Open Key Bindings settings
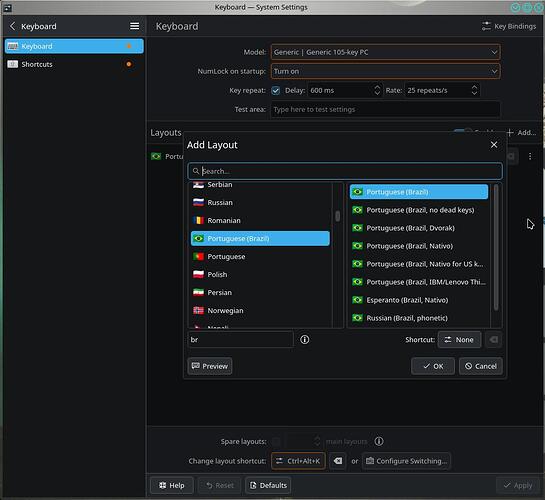Viewport: 545px width, 500px height. [509, 26]
